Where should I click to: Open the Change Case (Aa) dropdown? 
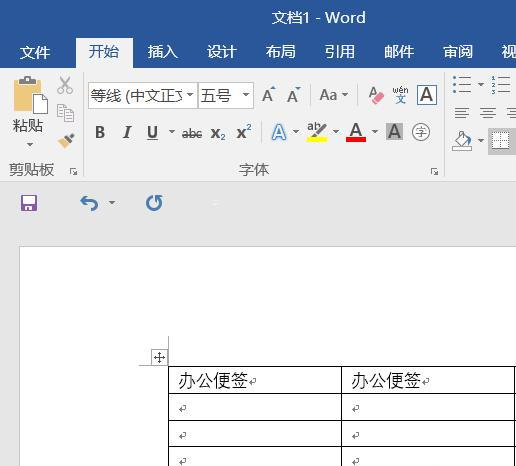334,95
